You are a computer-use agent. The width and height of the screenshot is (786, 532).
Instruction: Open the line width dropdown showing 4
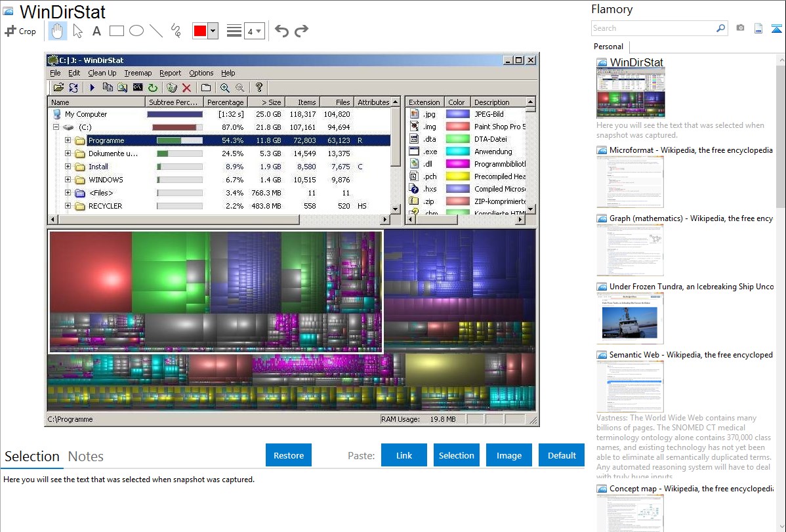(x=254, y=31)
